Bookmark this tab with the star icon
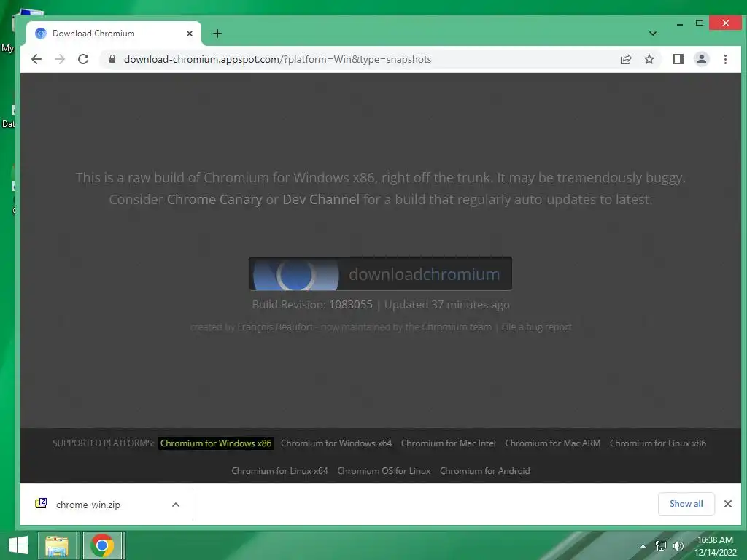 tap(649, 59)
